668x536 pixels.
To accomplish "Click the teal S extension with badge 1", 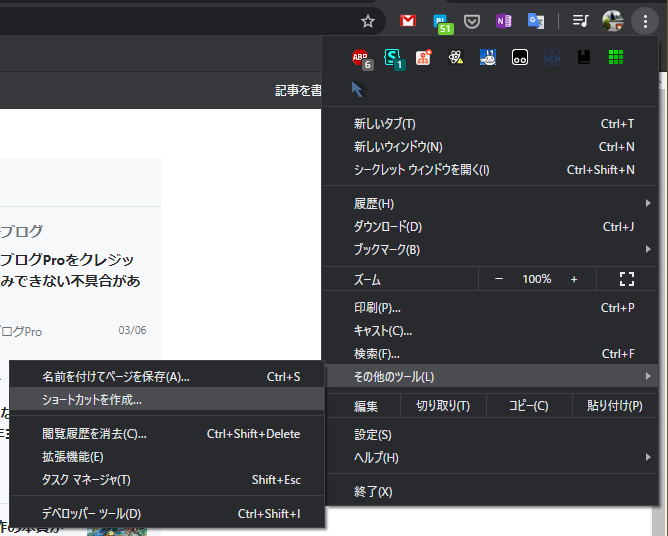I will coord(394,59).
